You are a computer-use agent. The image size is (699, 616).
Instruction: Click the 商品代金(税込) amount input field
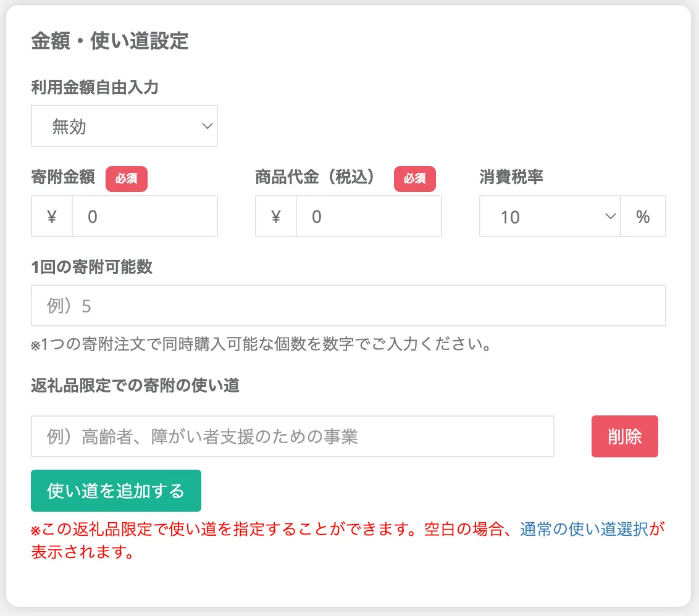tap(369, 216)
